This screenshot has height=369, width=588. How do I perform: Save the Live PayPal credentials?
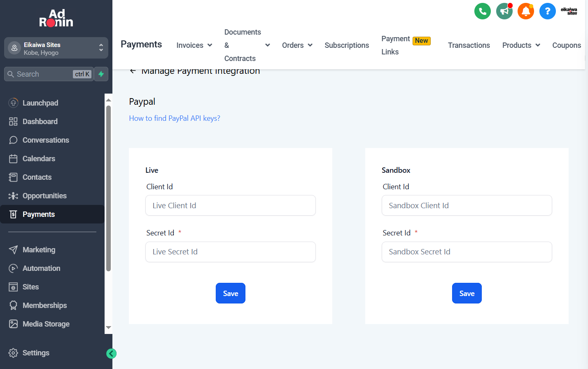pyautogui.click(x=231, y=293)
